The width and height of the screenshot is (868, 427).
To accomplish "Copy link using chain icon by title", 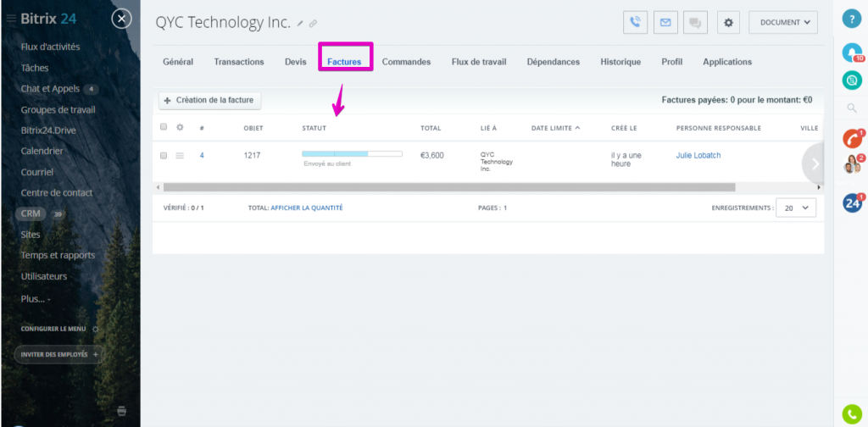I will (313, 23).
